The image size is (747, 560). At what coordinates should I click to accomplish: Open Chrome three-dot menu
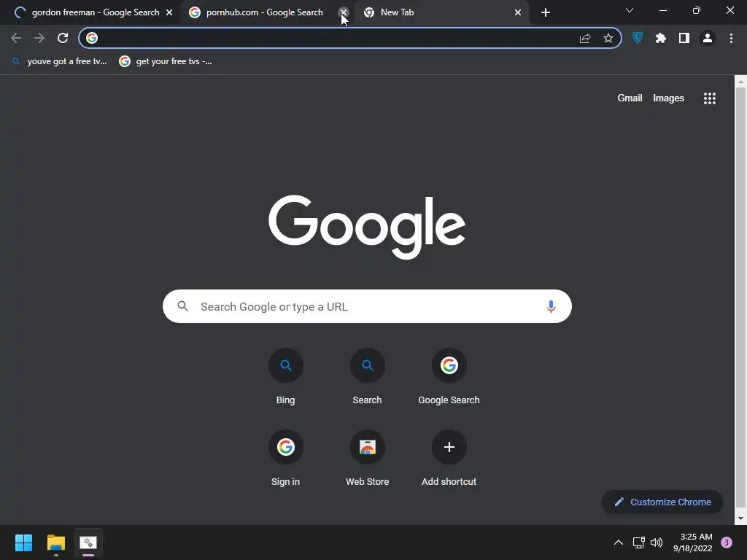point(731,38)
